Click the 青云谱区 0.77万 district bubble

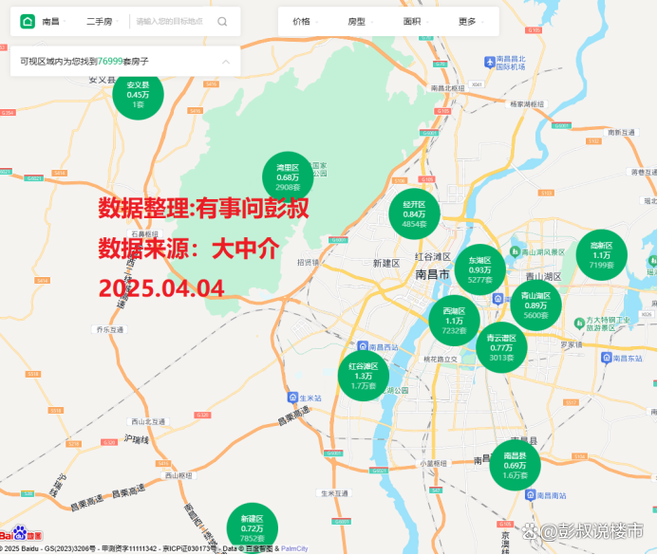click(x=502, y=348)
